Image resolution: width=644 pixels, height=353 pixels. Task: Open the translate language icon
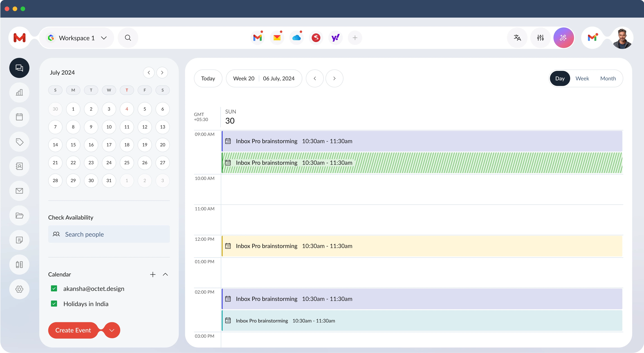[x=517, y=38]
